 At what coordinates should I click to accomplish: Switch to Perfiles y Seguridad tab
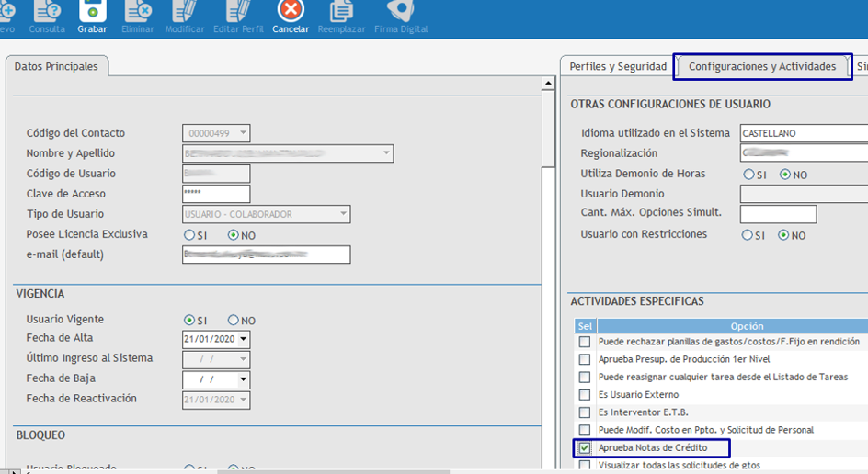pos(617,67)
